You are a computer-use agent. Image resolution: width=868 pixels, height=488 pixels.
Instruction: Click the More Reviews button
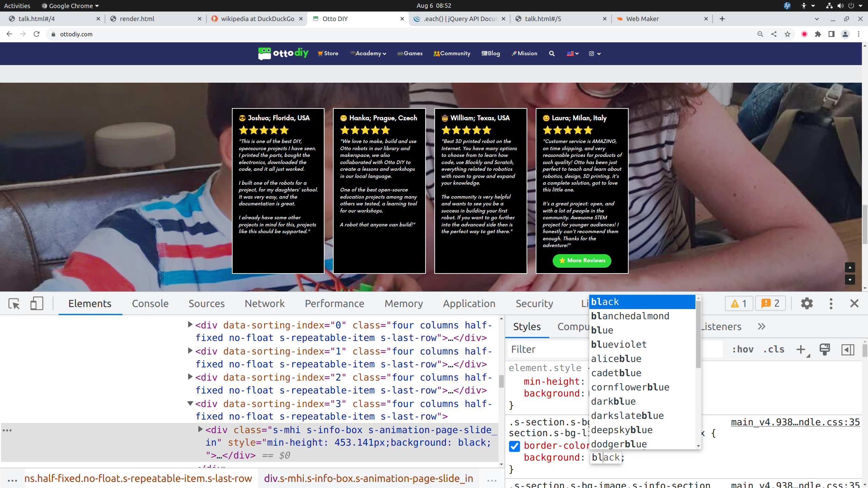pos(582,261)
